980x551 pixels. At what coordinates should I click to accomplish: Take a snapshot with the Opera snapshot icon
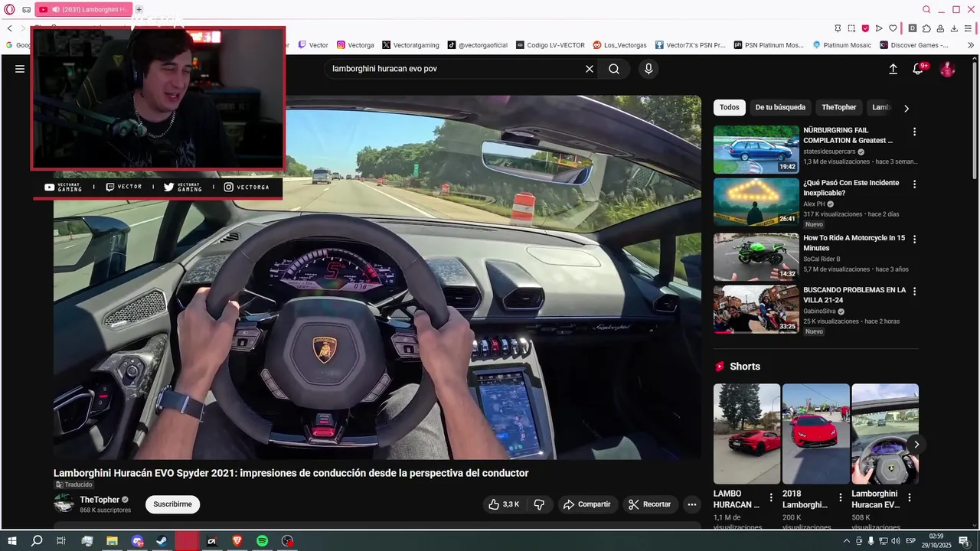pyautogui.click(x=851, y=28)
